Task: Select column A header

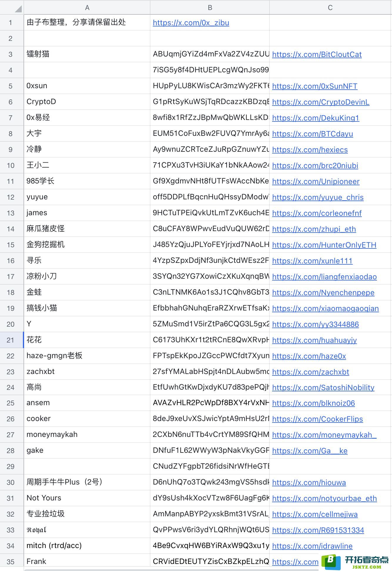Action: pyautogui.click(x=87, y=7)
